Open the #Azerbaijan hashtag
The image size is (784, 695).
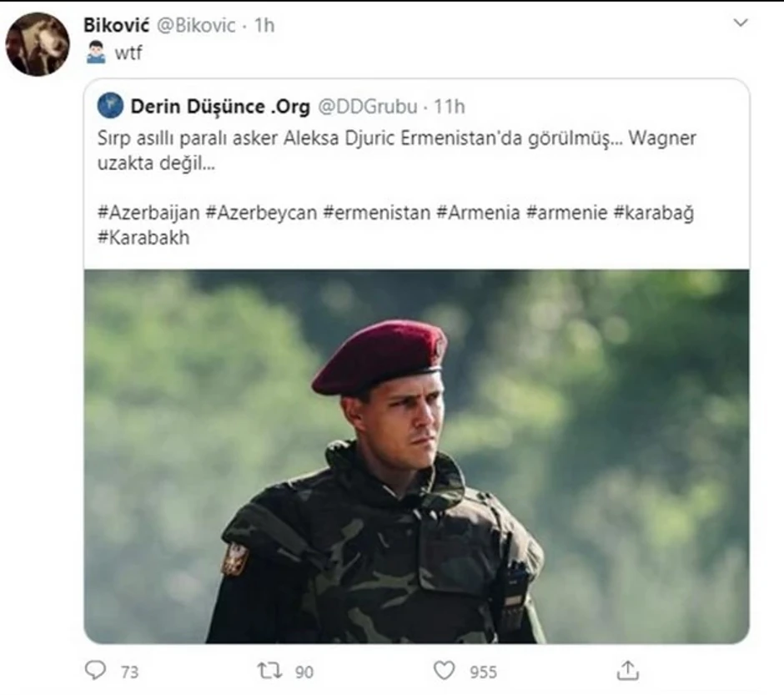click(148, 213)
